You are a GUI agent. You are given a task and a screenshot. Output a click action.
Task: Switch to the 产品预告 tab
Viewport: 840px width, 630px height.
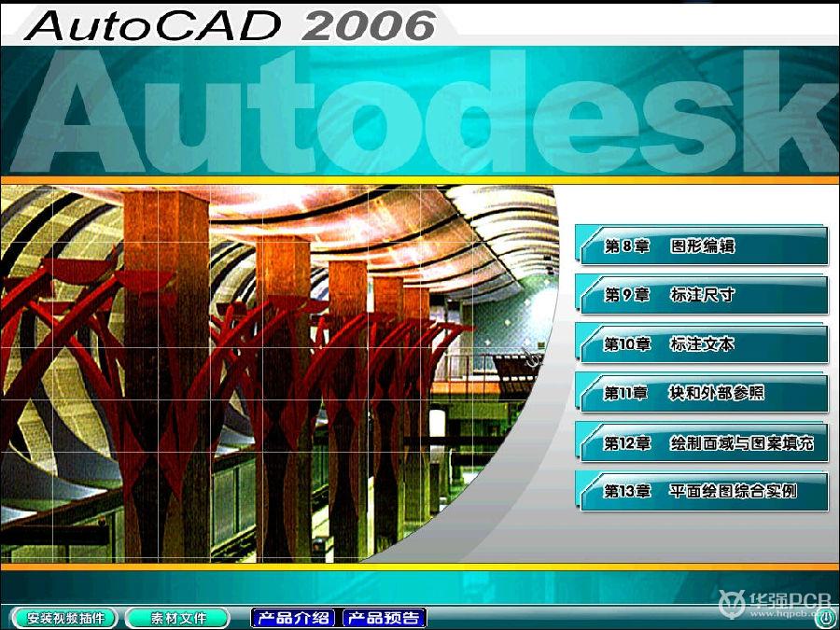point(384,618)
